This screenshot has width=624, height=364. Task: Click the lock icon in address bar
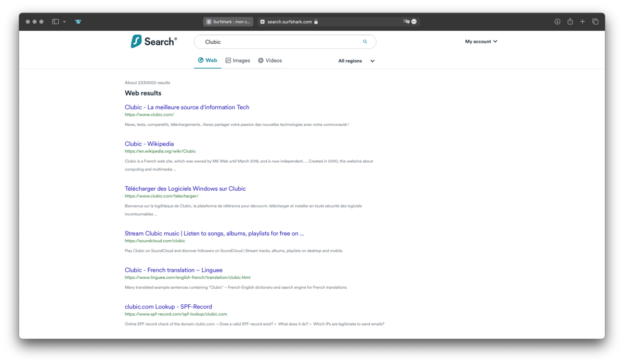pos(316,22)
